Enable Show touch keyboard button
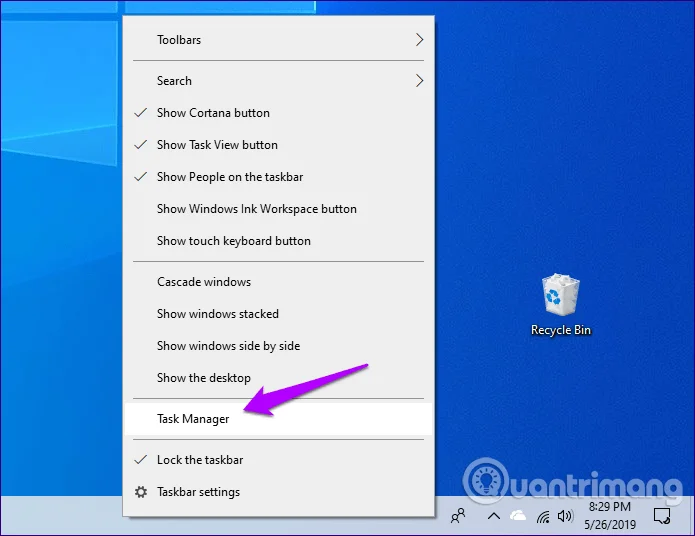 [278, 241]
